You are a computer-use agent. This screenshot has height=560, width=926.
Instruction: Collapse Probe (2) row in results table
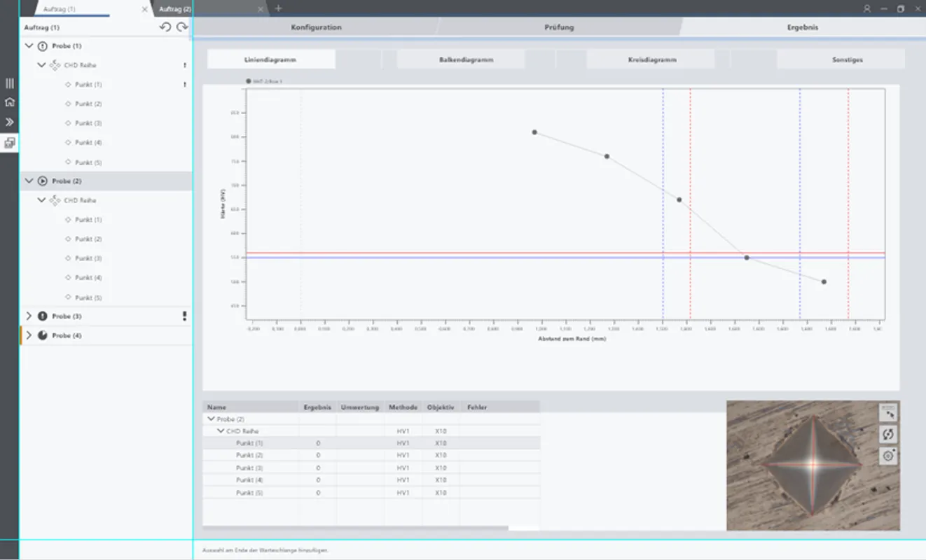pos(211,419)
